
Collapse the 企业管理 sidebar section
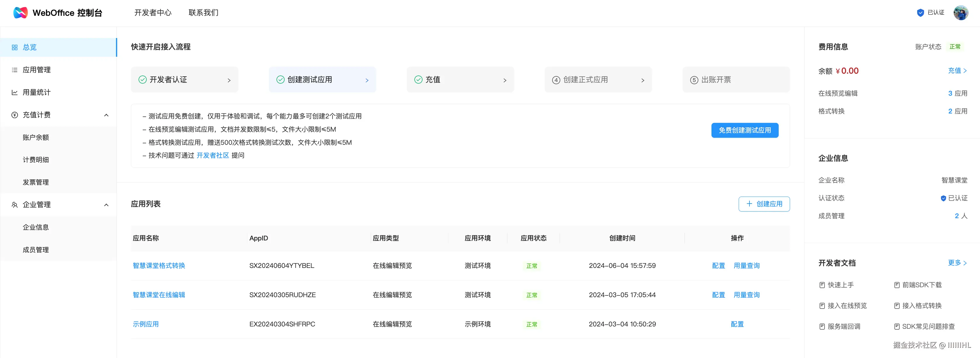(x=106, y=205)
